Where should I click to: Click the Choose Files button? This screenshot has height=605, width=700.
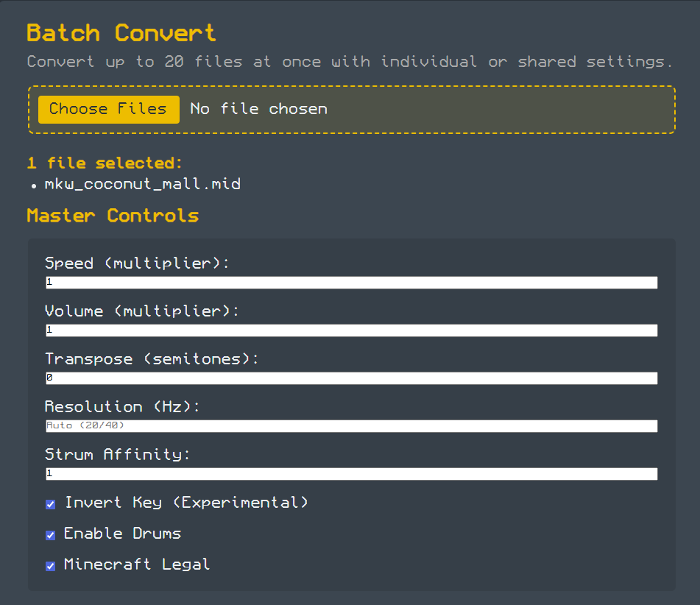108,109
